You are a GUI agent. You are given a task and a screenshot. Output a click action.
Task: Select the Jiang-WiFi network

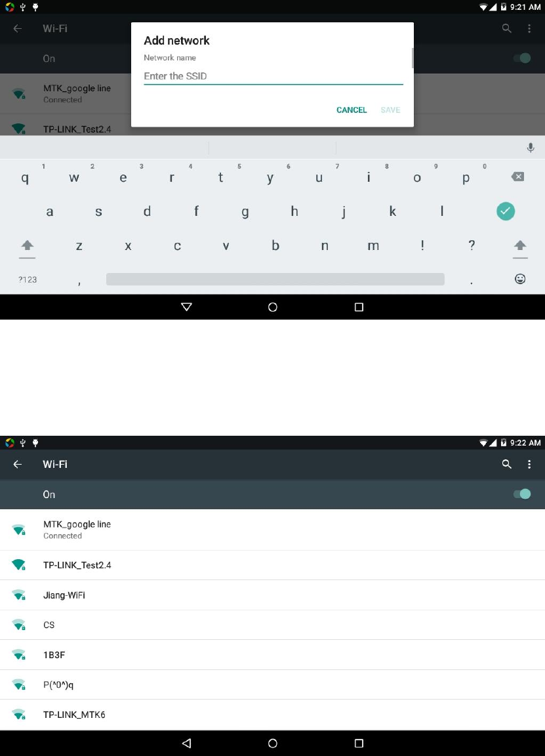pyautogui.click(x=272, y=595)
